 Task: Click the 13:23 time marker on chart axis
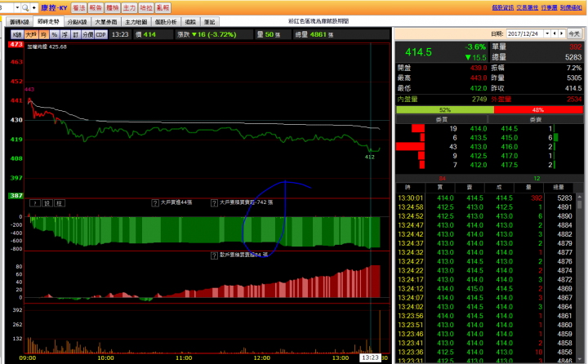click(370, 357)
